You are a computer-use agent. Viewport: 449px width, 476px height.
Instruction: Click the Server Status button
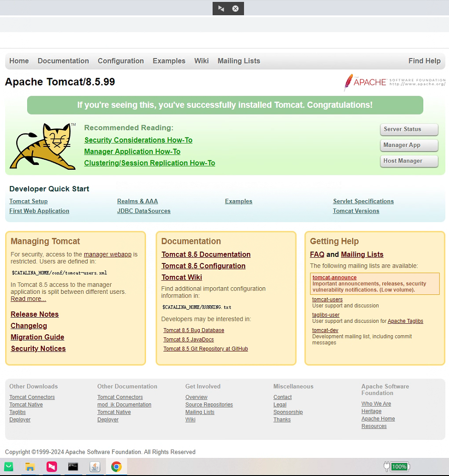tap(409, 129)
